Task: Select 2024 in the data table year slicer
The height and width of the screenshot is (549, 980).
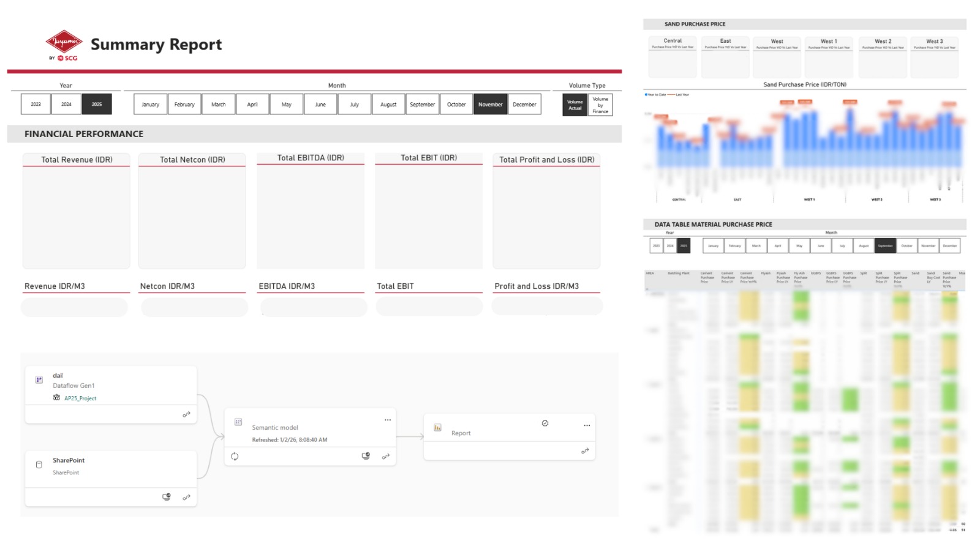Action: (670, 245)
